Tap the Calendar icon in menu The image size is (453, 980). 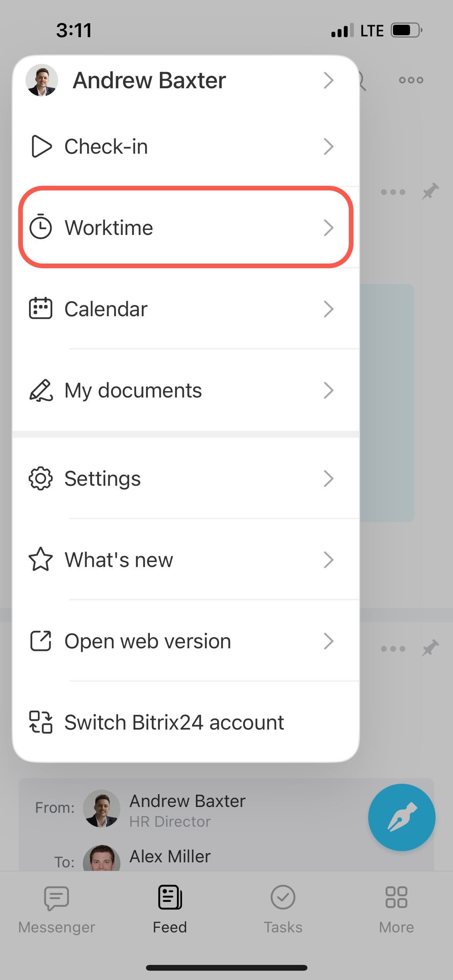(41, 308)
